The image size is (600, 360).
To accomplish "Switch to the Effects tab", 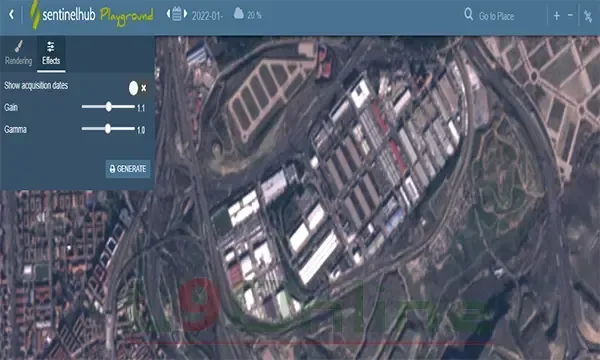I will point(51,54).
